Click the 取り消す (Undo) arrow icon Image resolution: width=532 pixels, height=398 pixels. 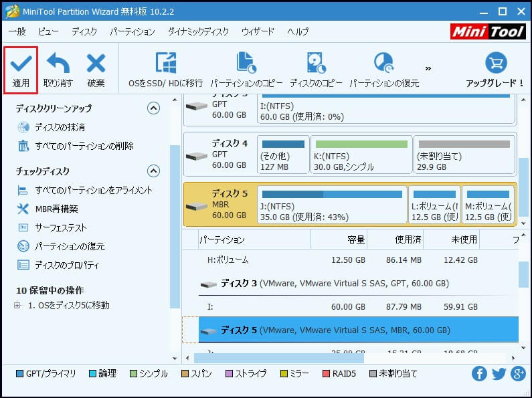click(58, 63)
